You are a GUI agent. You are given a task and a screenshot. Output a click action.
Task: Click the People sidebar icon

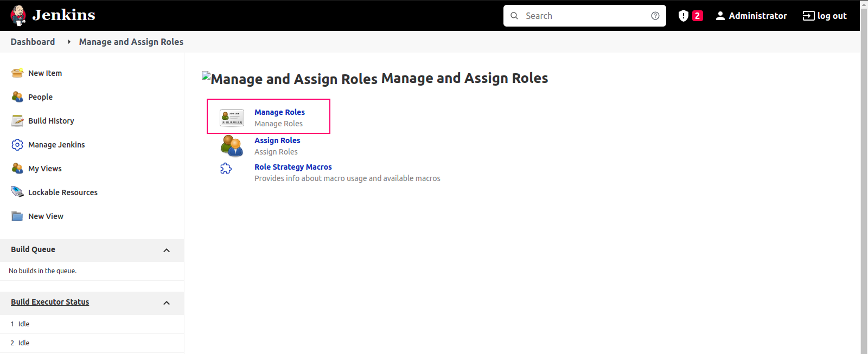pyautogui.click(x=17, y=97)
